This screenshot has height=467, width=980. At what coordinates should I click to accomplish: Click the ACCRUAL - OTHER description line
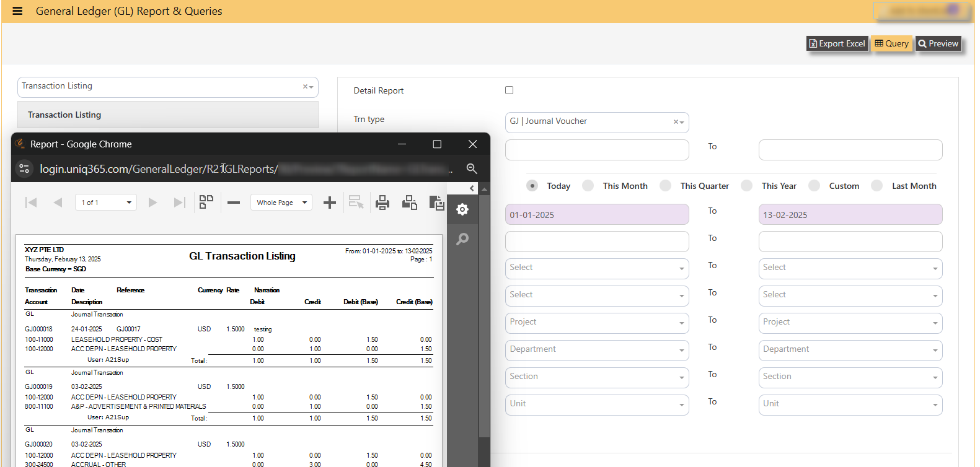(98, 464)
